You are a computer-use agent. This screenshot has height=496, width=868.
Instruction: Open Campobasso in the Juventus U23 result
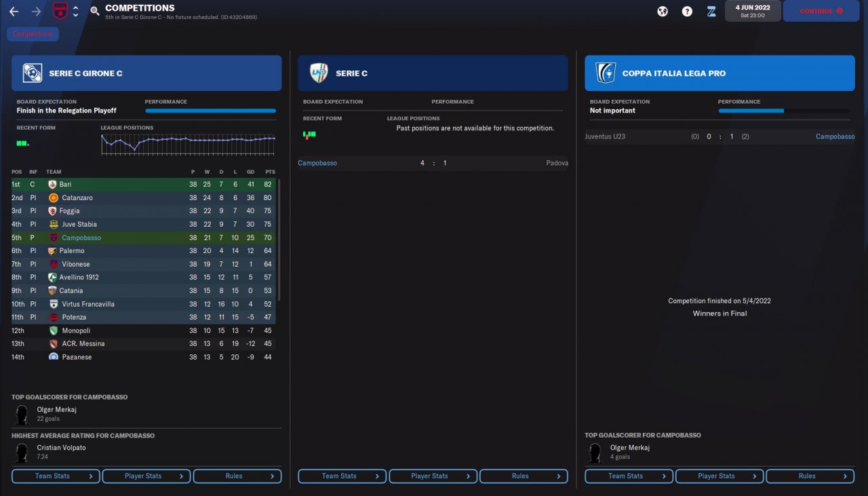835,136
